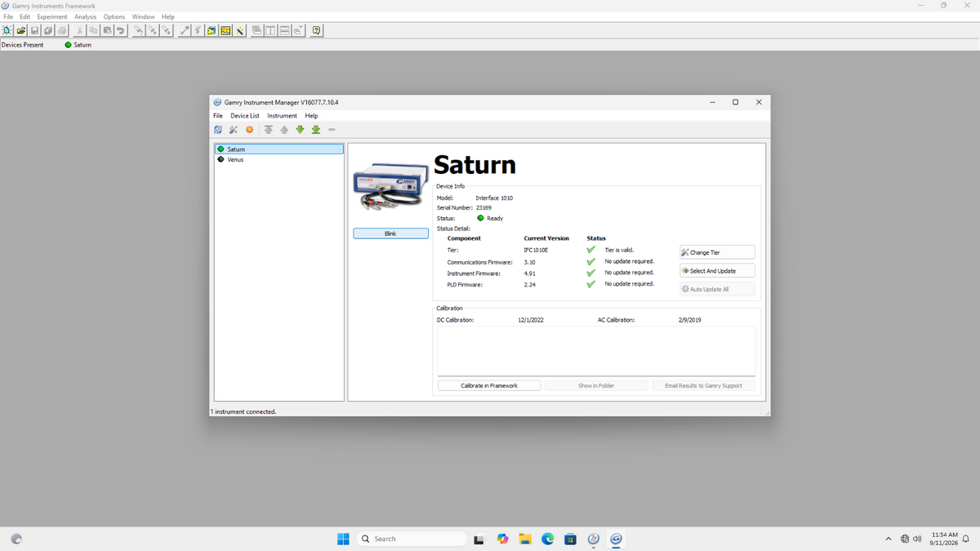Screen dimensions: 980x551
Task: Click the AC Calibration date 2/9/2019
Action: point(690,320)
